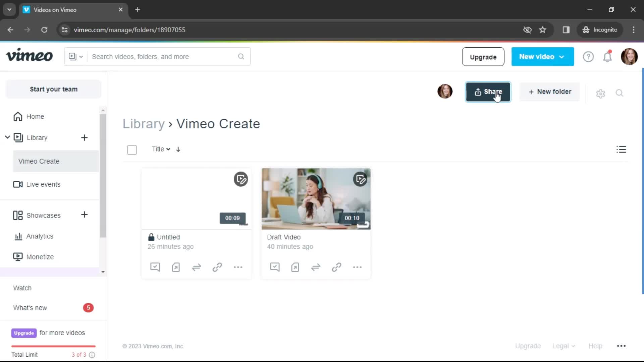Image resolution: width=644 pixels, height=362 pixels.
Task: Create showcase with Showcases plus icon
Action: click(84, 215)
